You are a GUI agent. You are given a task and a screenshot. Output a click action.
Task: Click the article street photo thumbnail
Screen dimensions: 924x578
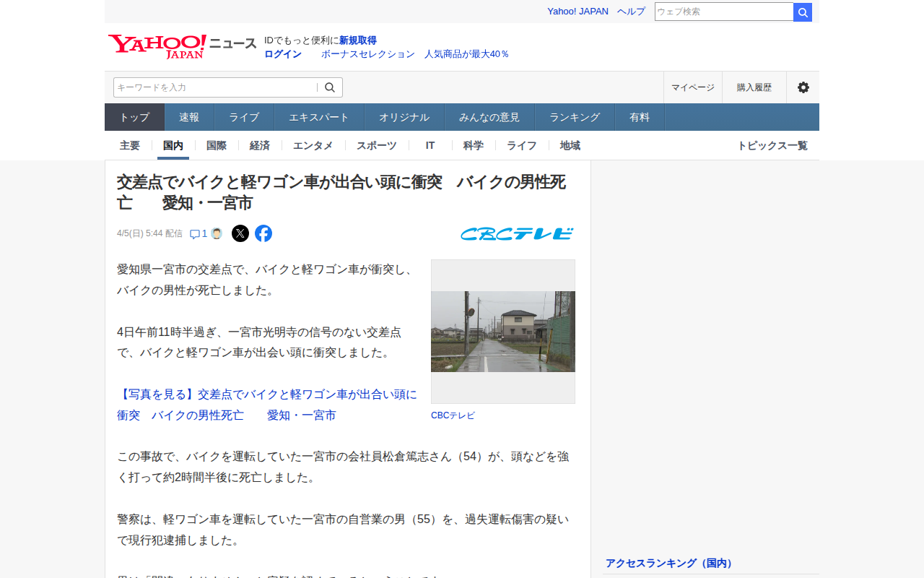tap(503, 332)
